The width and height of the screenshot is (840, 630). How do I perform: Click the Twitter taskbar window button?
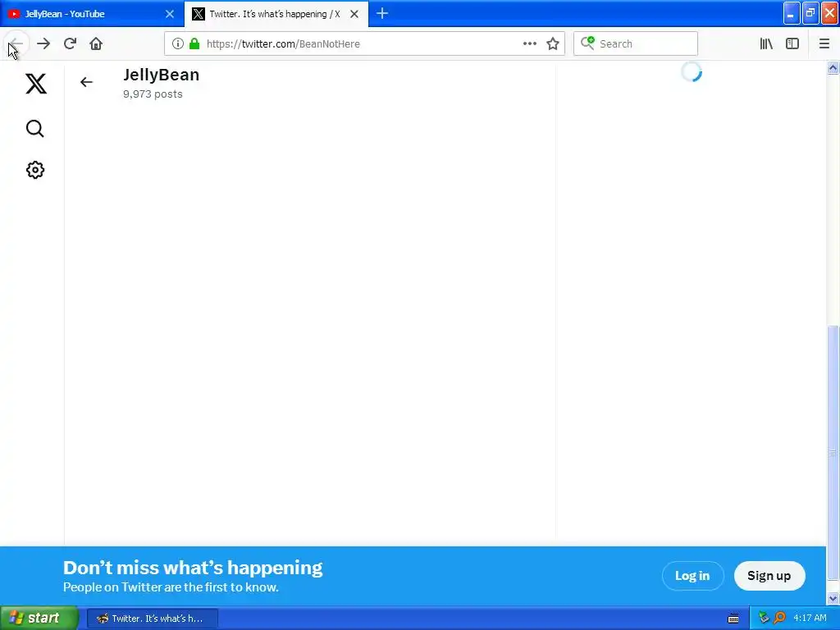click(153, 619)
